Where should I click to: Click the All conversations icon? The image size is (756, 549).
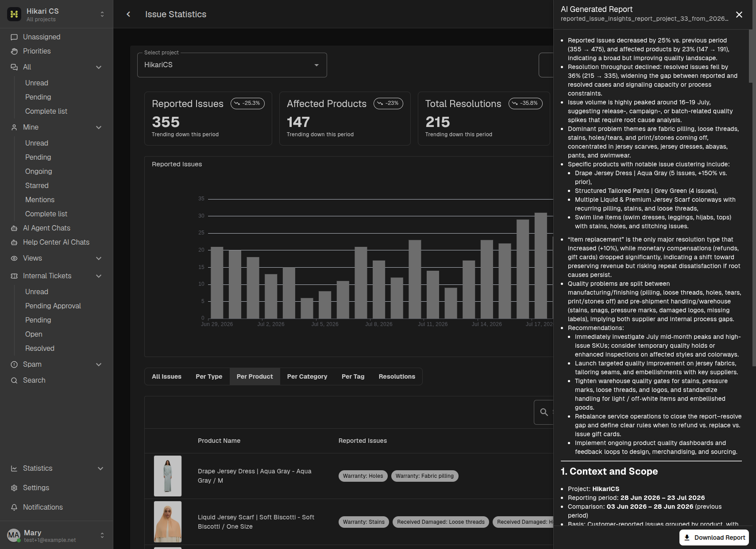point(14,67)
